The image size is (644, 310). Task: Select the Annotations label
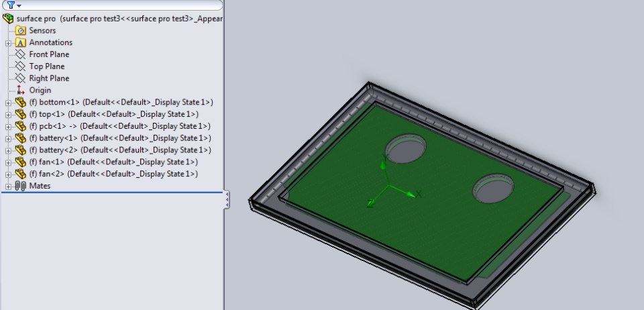tap(50, 42)
